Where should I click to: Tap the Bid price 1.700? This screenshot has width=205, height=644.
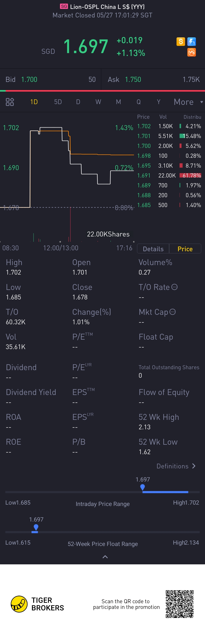coord(29,79)
